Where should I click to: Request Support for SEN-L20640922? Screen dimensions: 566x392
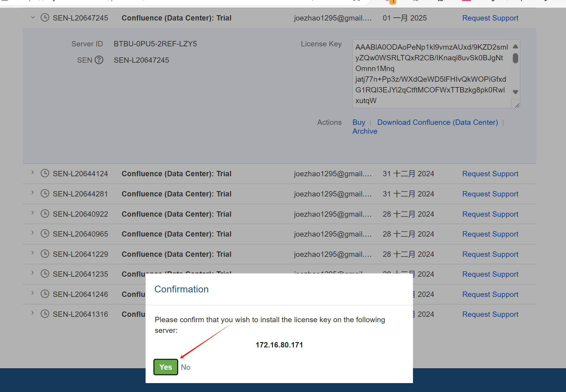490,214
